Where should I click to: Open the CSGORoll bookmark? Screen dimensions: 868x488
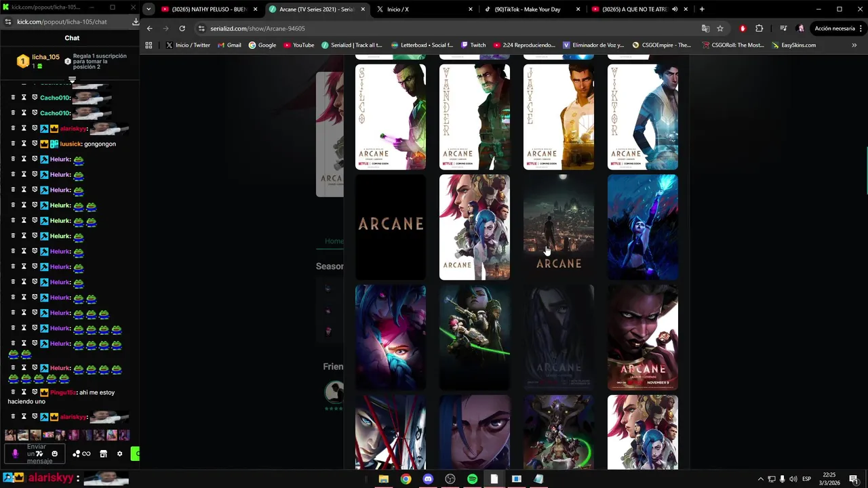[734, 45]
